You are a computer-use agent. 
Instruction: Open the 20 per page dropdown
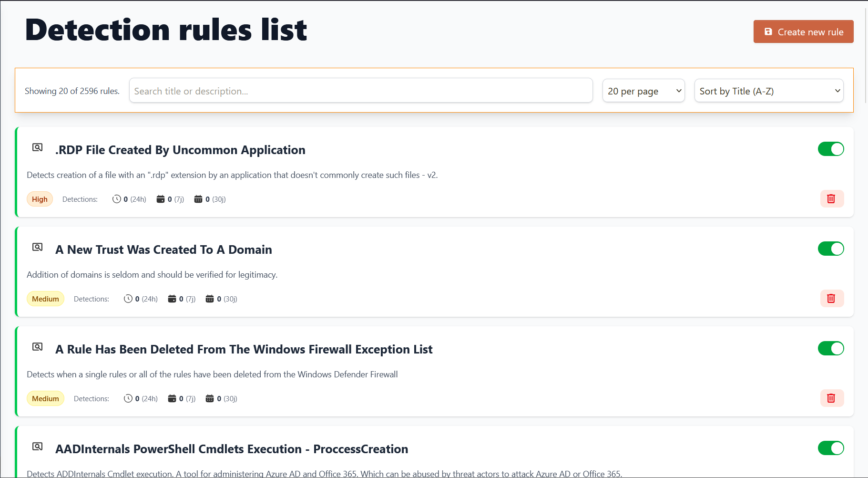[x=643, y=91]
